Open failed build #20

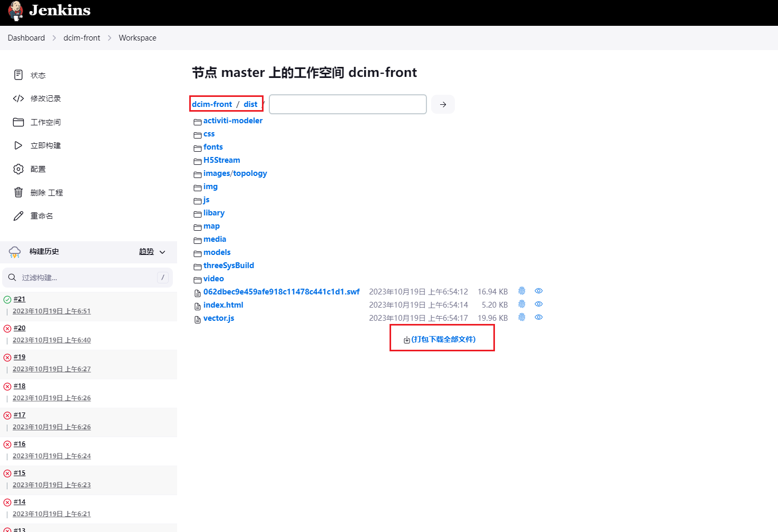(x=20, y=328)
